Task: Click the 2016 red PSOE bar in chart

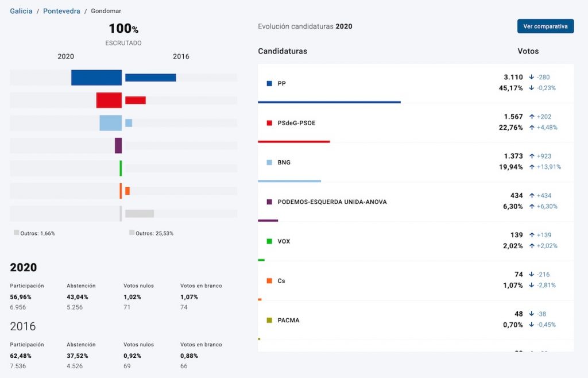Action: pos(136,100)
